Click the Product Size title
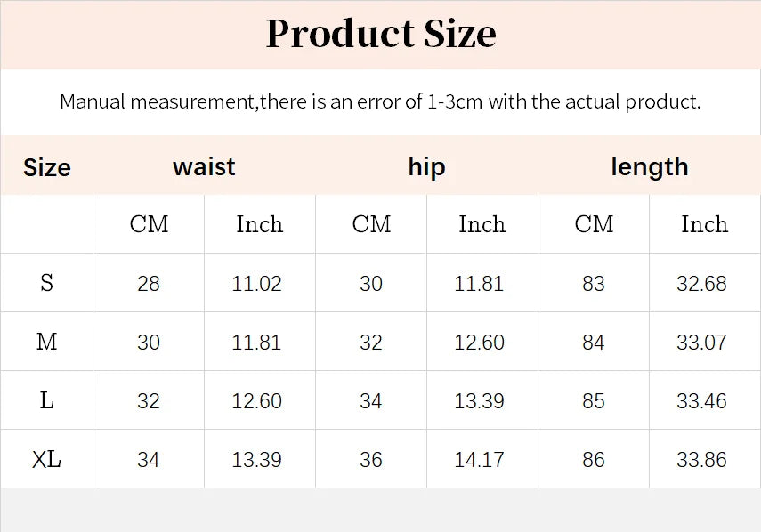This screenshot has height=532, width=761. [381, 34]
